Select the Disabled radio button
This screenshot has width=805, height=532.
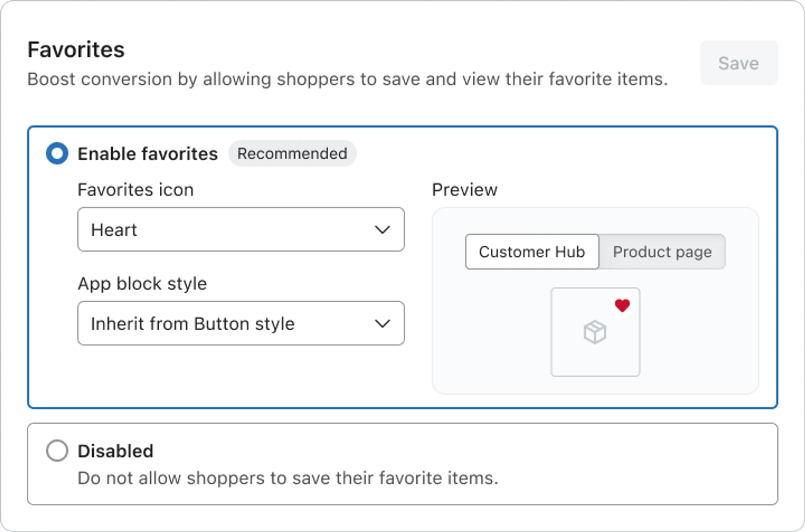(57, 451)
